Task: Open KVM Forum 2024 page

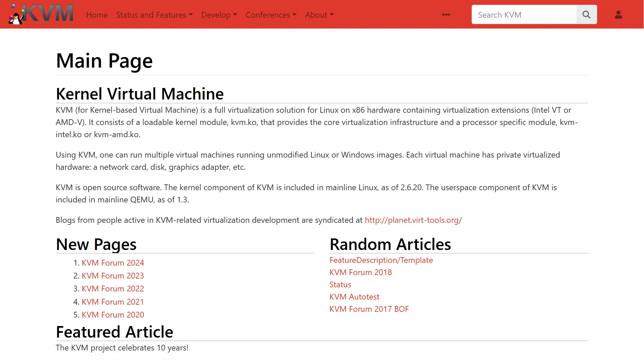Action: point(113,263)
